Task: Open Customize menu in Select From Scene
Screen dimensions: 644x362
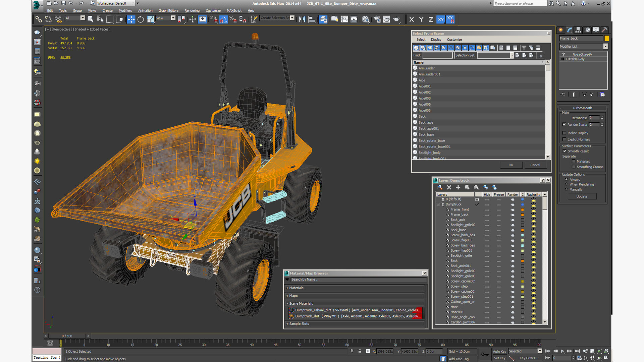Action: [454, 40]
